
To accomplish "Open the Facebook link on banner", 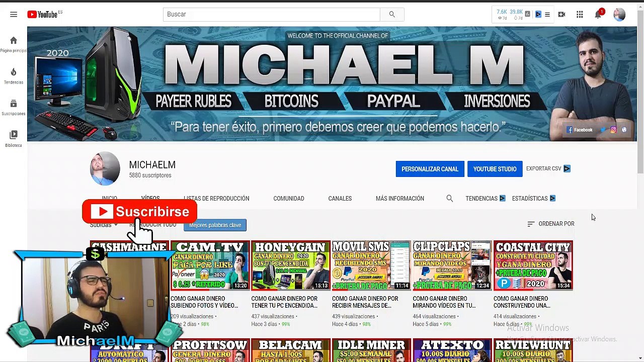I will click(580, 130).
